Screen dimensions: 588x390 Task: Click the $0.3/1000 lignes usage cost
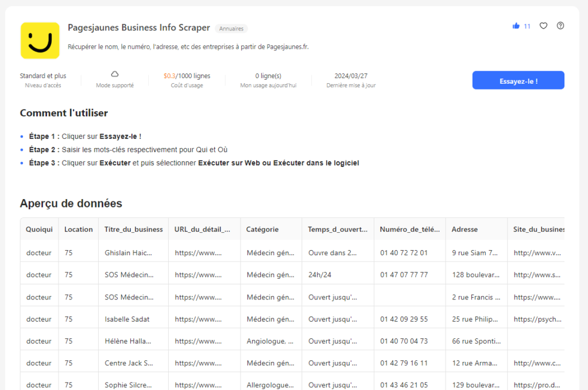pos(187,76)
